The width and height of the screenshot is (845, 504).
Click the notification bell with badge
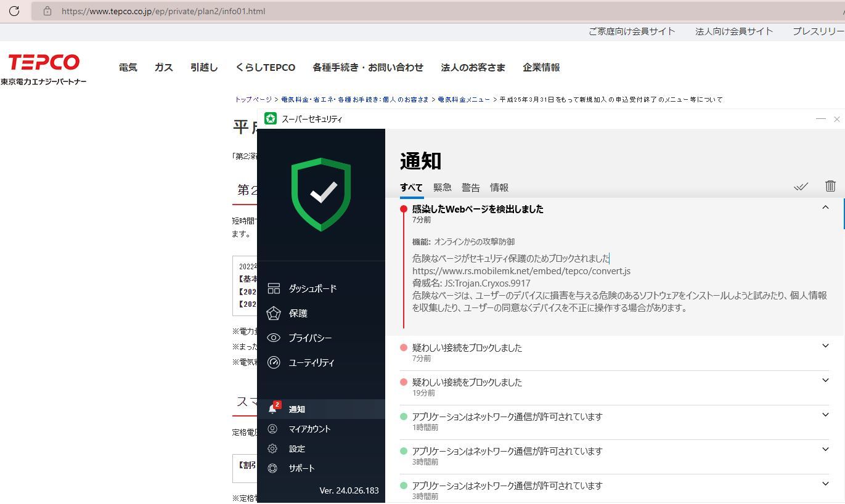pos(273,409)
